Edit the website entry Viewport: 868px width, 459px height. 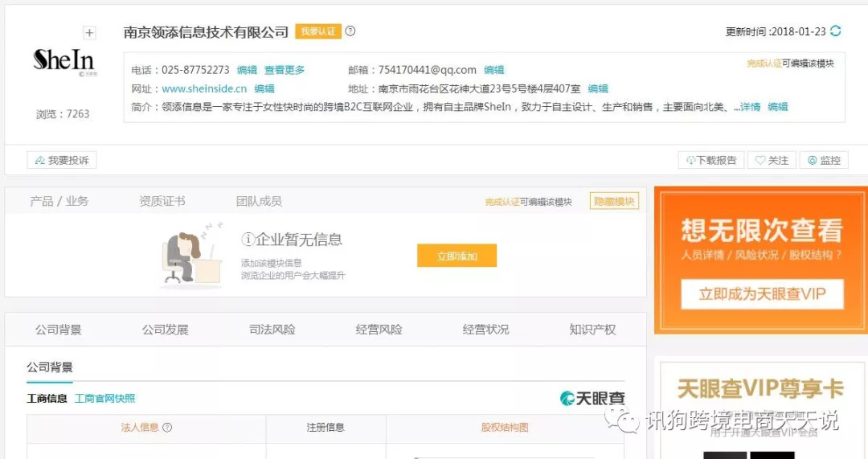coord(264,88)
